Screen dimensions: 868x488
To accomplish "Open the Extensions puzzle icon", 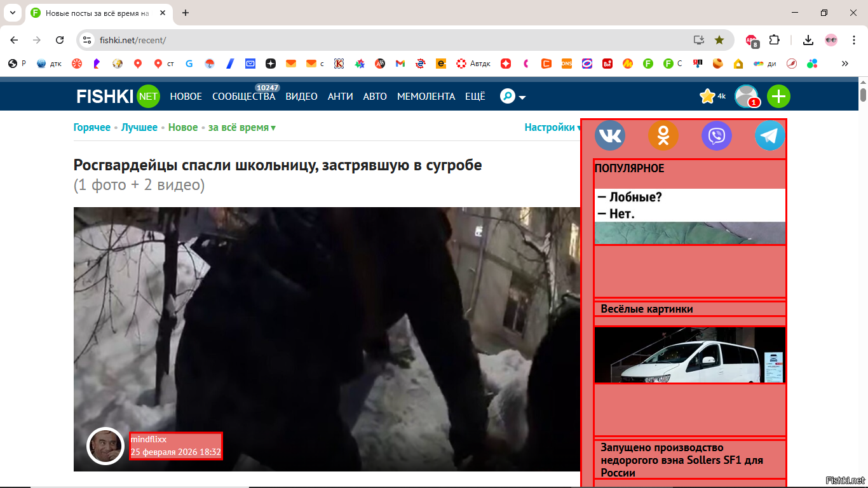I will (x=774, y=40).
